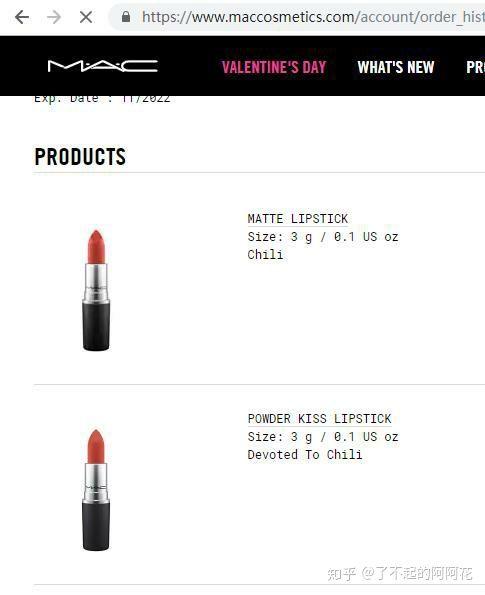Click the Matte Lipstick size text
485x595 pixels.
(x=323, y=237)
